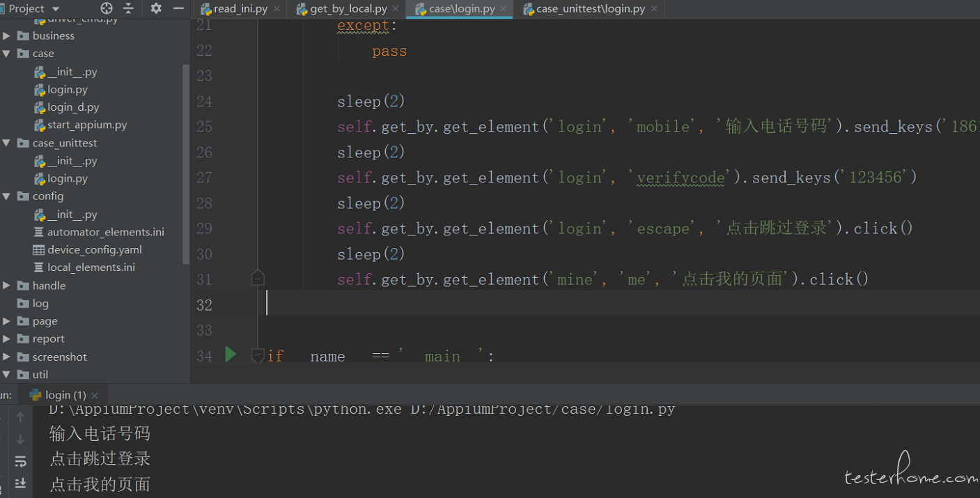980x498 pixels.
Task: Select __init__.py under the case folder
Action: click(x=72, y=72)
